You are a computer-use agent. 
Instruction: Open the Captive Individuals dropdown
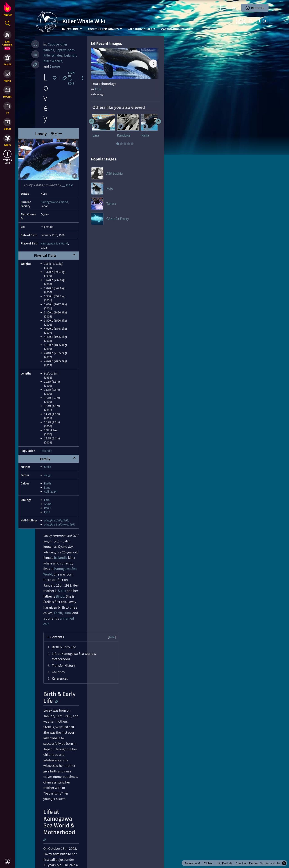click(x=177, y=29)
